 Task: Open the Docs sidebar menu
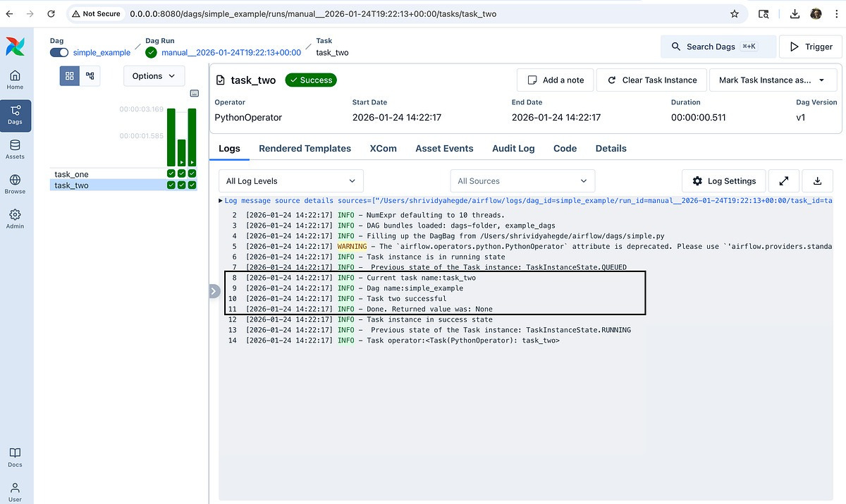click(15, 457)
